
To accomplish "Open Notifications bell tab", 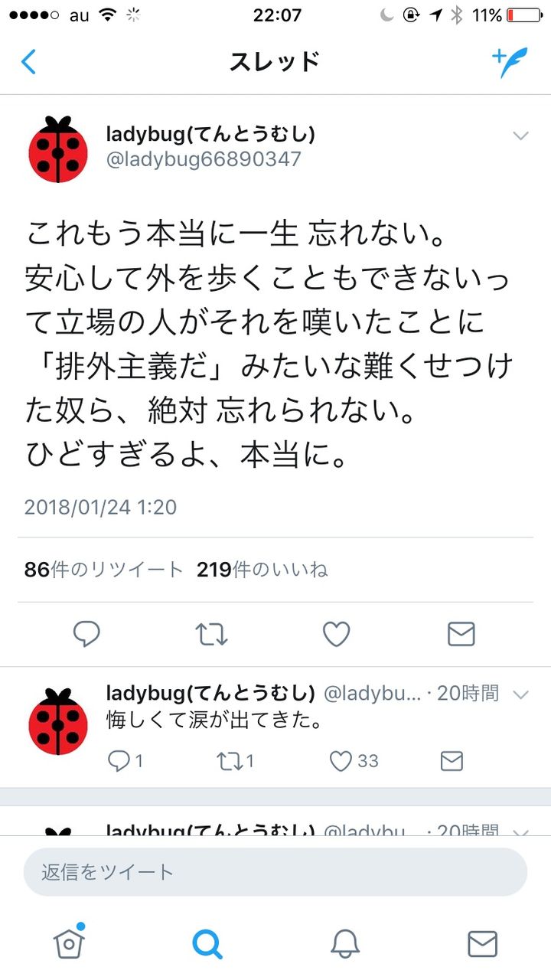I will tap(344, 943).
